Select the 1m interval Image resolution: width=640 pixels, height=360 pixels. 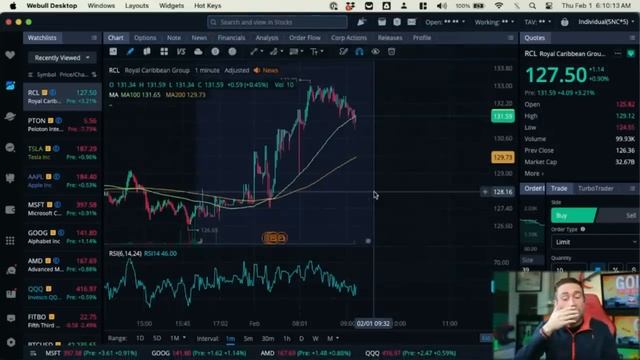tap(231, 339)
